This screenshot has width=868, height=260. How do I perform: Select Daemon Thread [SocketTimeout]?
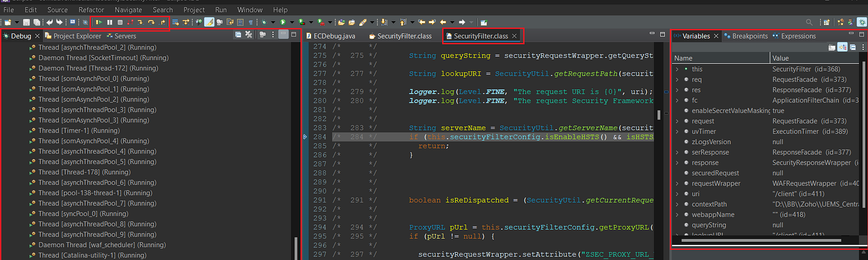[x=103, y=58]
